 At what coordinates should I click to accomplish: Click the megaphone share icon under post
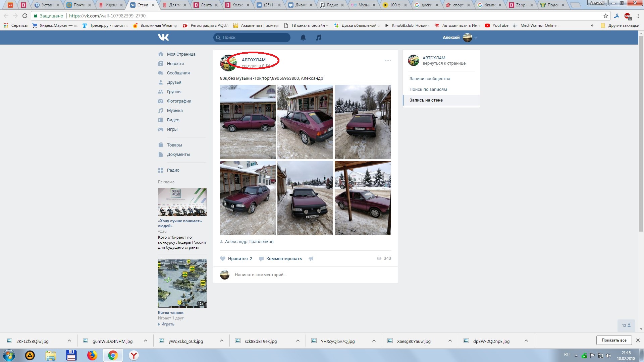point(311,259)
